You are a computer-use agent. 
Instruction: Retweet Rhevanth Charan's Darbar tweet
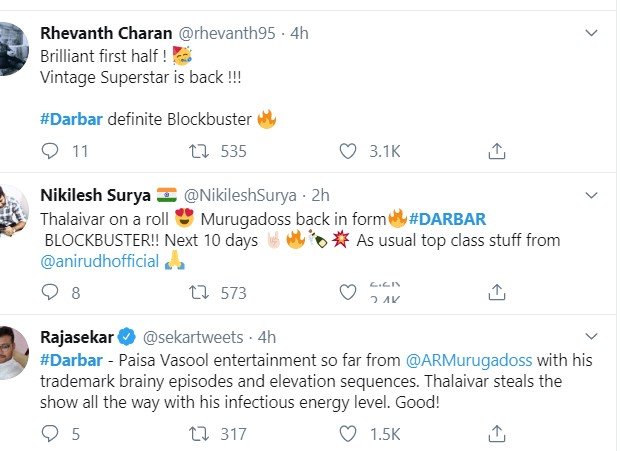199,151
